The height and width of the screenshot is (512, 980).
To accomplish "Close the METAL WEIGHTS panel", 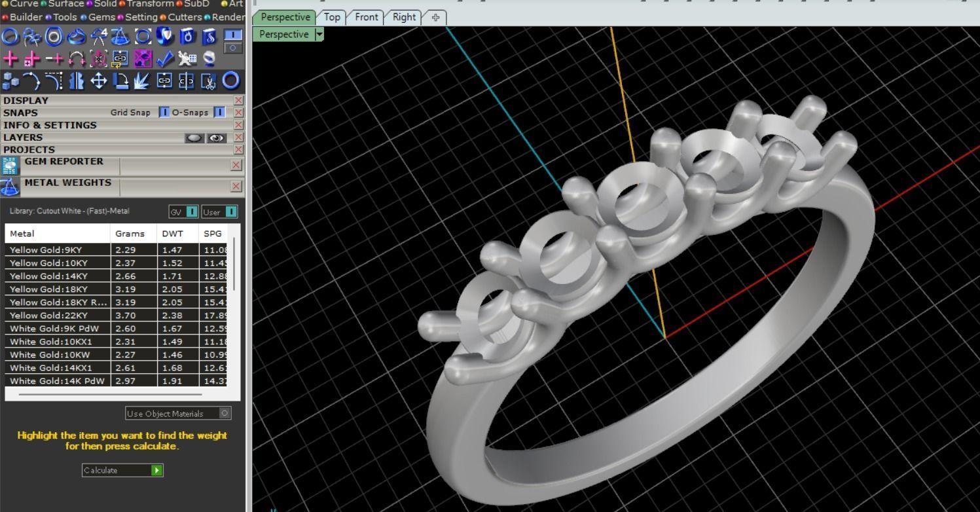I will pos(236,187).
